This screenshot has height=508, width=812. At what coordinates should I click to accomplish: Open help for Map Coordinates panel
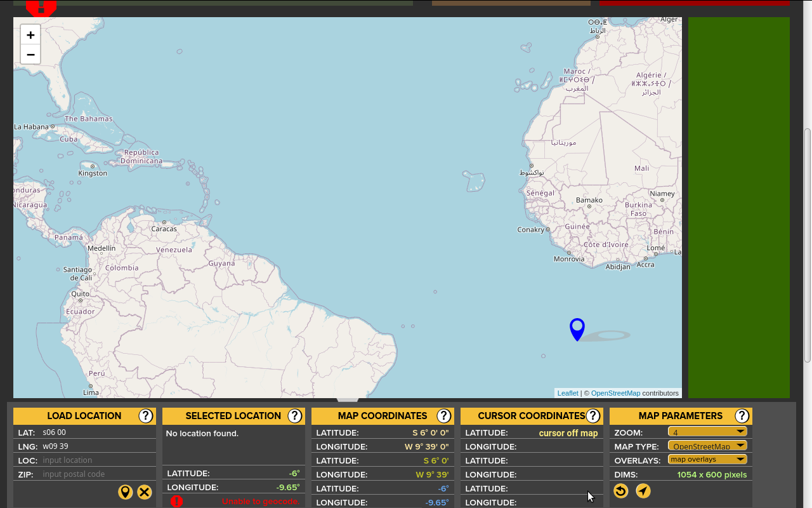tap(444, 416)
